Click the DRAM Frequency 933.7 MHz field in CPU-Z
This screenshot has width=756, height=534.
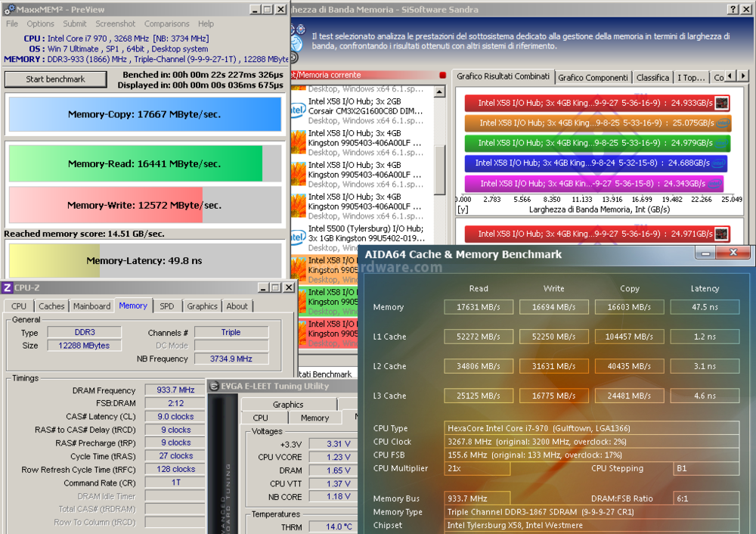175,390
